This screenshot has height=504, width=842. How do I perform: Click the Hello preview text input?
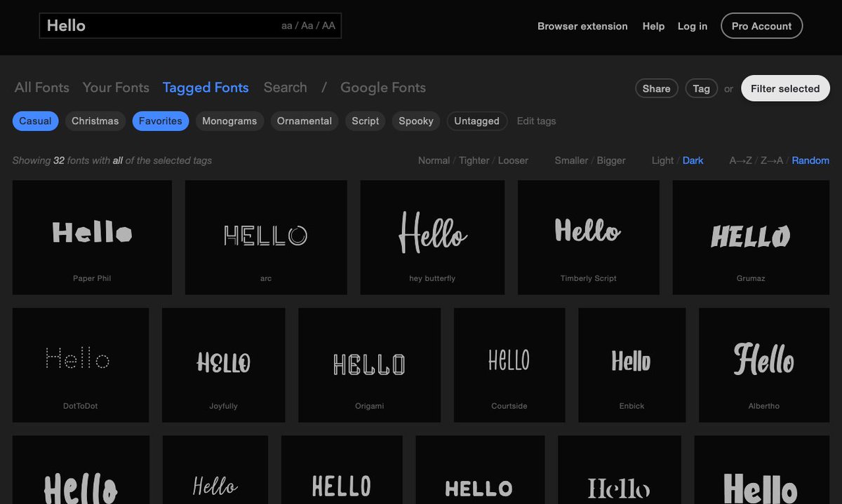[190, 26]
